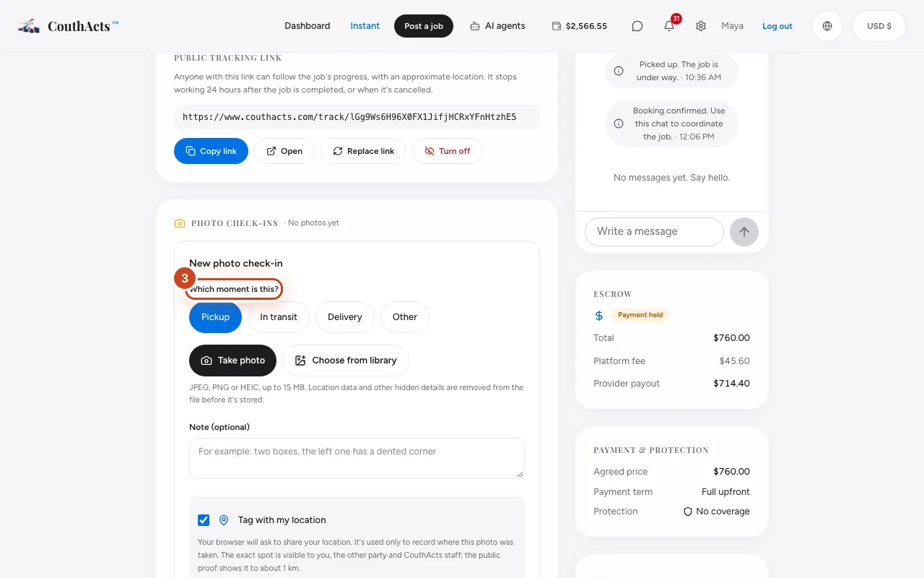This screenshot has width=924, height=578.
Task: Focus the Note (optional) text area
Action: [x=357, y=458]
